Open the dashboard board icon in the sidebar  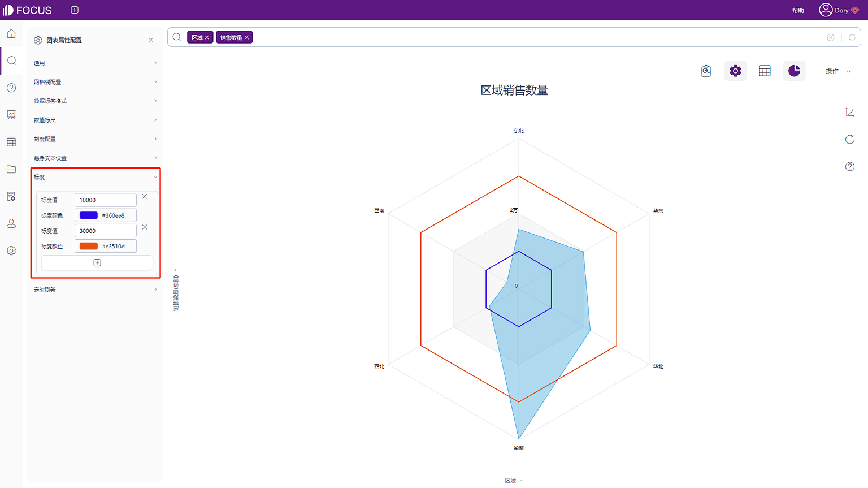click(11, 115)
